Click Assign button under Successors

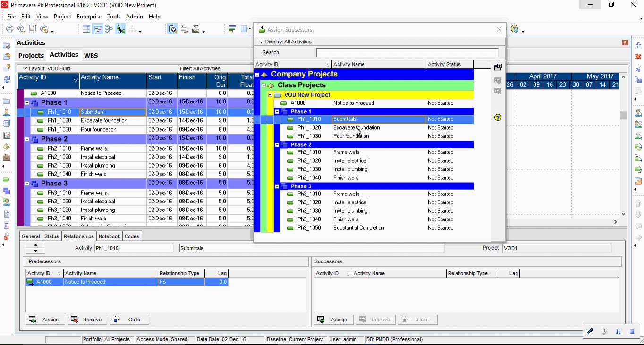pos(333,320)
